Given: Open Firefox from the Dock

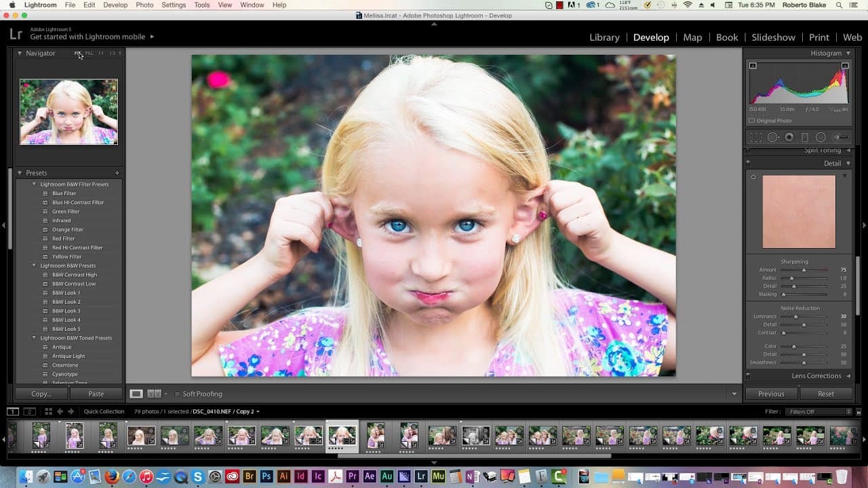Looking at the screenshot, I should coord(112,476).
